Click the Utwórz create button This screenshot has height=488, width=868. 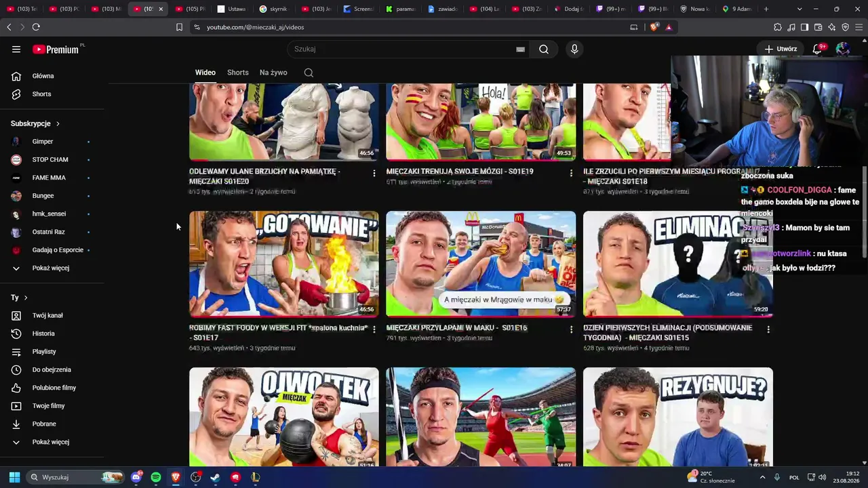[x=781, y=49]
